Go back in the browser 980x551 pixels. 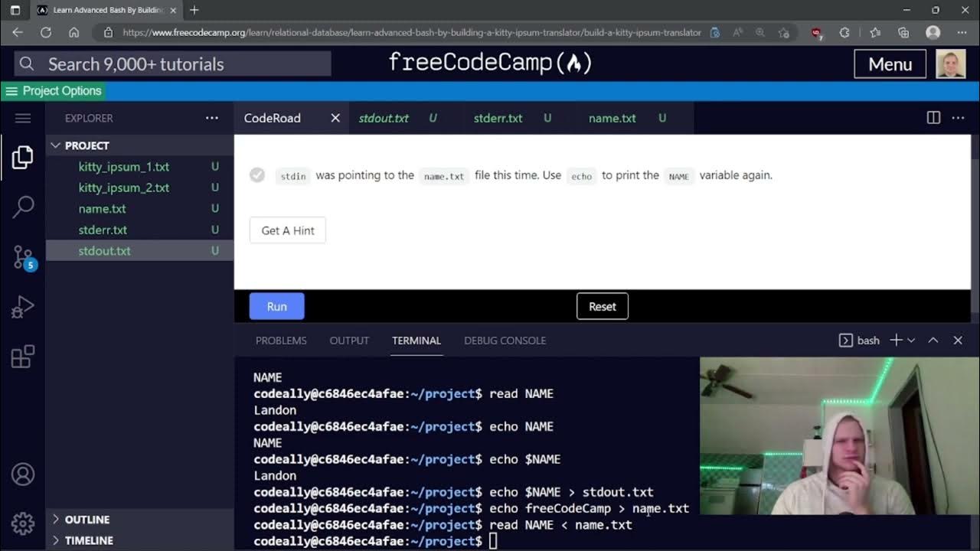pyautogui.click(x=18, y=32)
